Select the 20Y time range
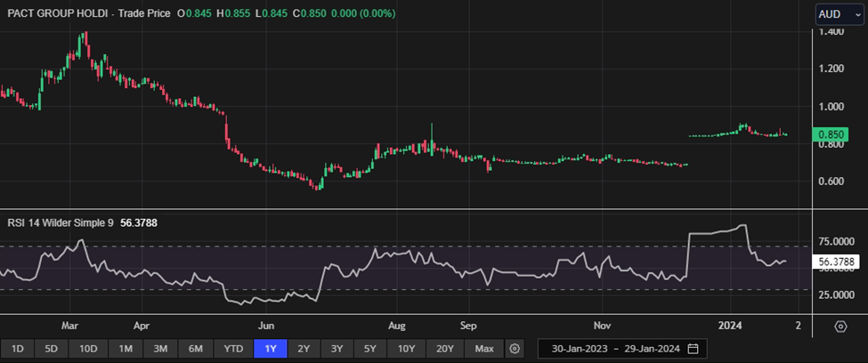 [x=445, y=349]
